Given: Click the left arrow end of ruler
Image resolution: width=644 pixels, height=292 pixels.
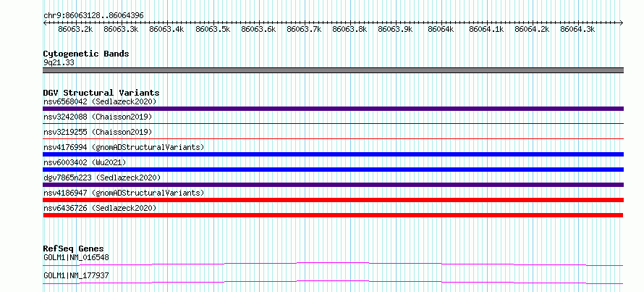Looking at the screenshot, I should 45,22.
